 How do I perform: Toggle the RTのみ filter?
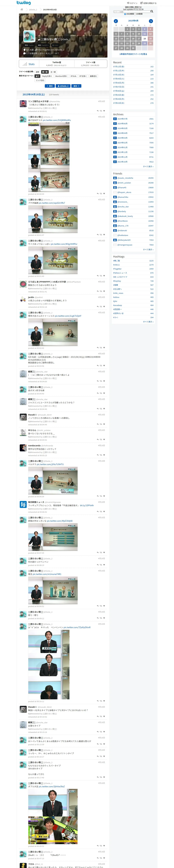coord(73,76)
